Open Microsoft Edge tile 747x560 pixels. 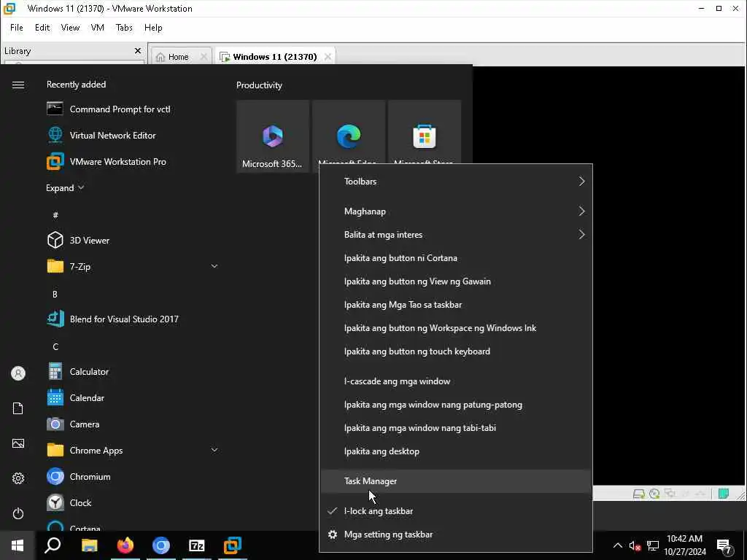[348, 133]
